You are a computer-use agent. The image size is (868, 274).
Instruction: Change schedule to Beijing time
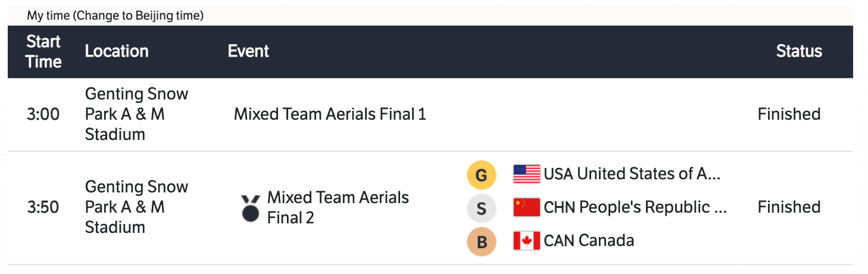pos(138,16)
